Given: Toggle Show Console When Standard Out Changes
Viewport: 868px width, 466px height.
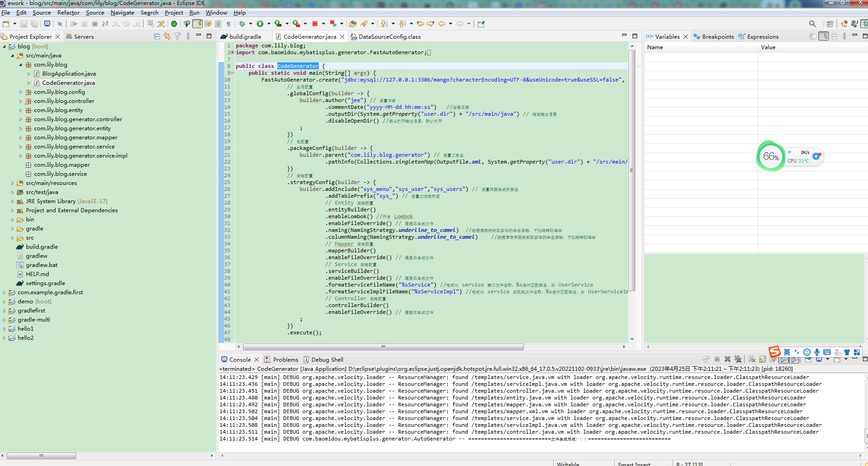Looking at the screenshot, I should (x=783, y=359).
